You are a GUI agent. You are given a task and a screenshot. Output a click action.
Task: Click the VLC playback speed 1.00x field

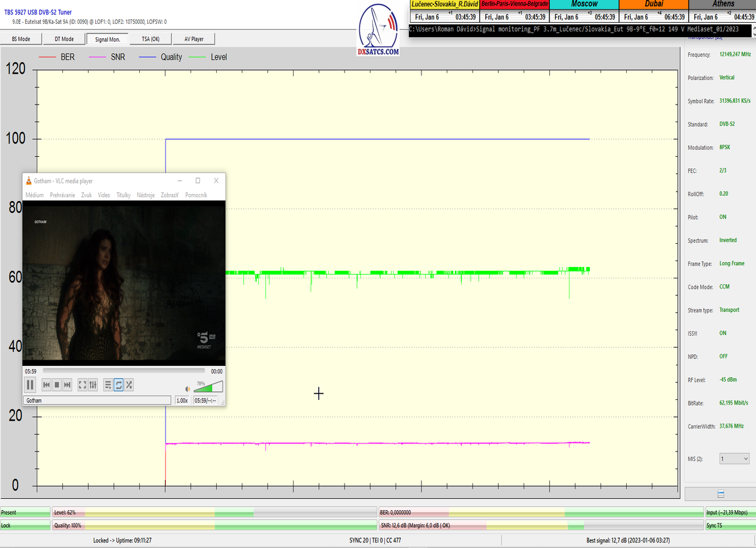pyautogui.click(x=182, y=401)
